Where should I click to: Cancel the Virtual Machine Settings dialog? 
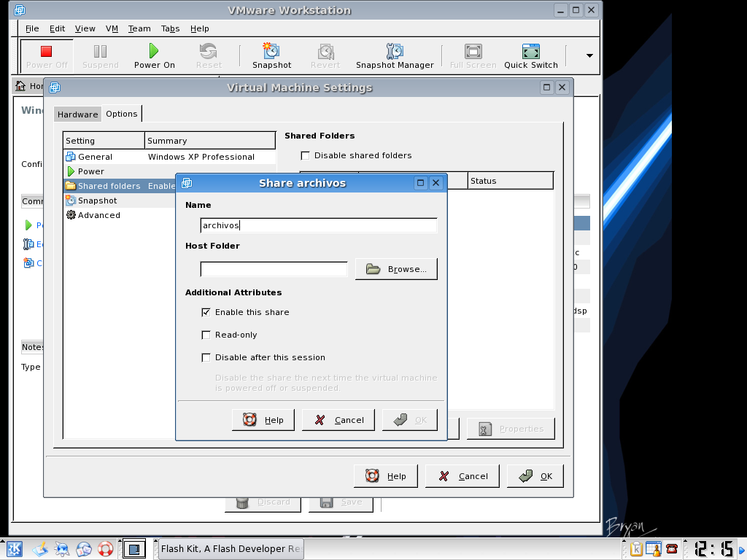click(462, 476)
